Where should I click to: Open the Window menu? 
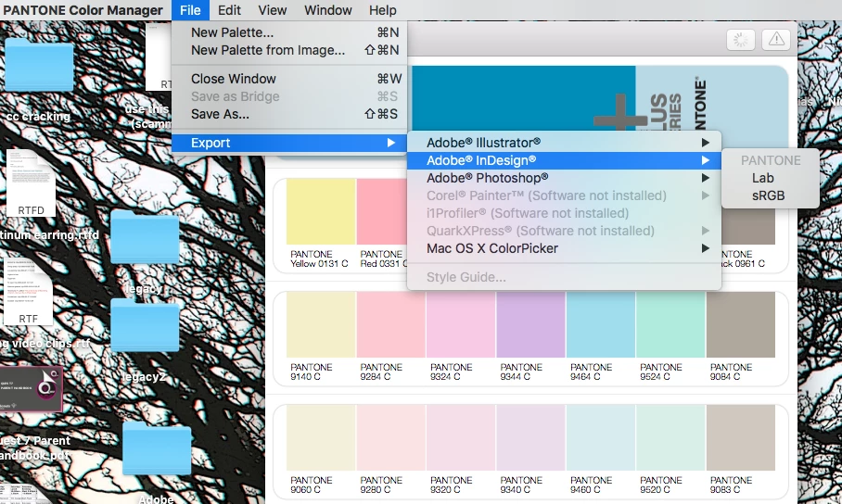[x=328, y=10]
